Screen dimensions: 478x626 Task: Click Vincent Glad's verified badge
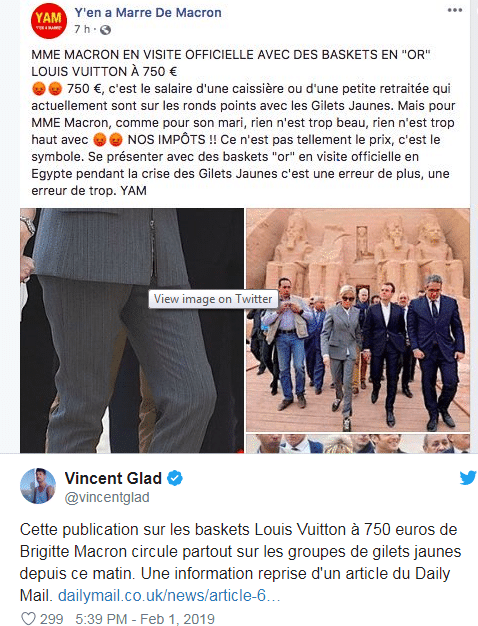pyautogui.click(x=175, y=478)
